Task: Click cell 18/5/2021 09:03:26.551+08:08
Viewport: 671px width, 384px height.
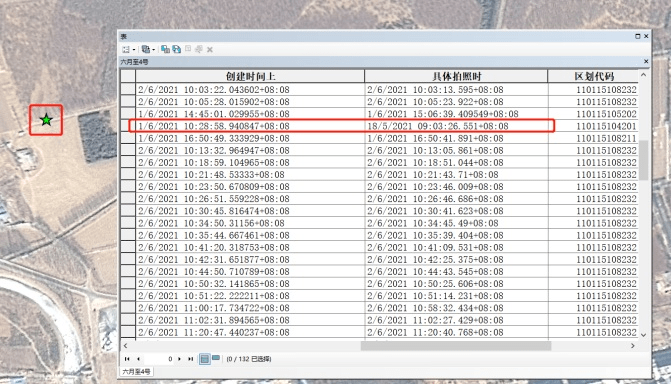Action: tap(456, 126)
